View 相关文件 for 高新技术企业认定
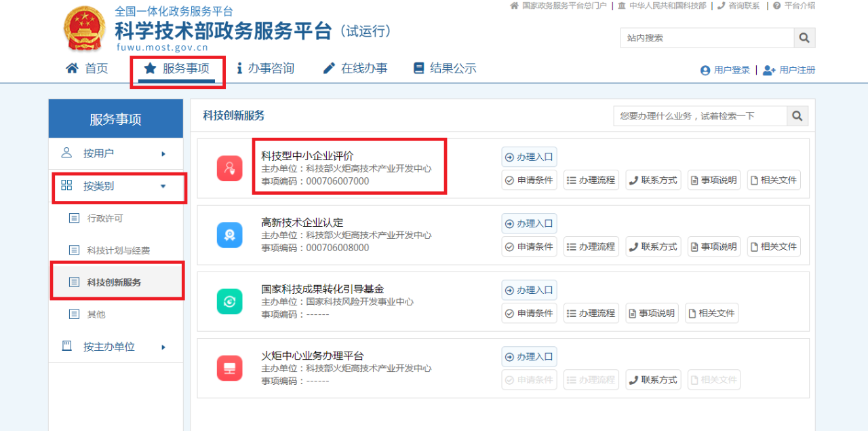Screen dimensions: 868x431 pos(774,246)
